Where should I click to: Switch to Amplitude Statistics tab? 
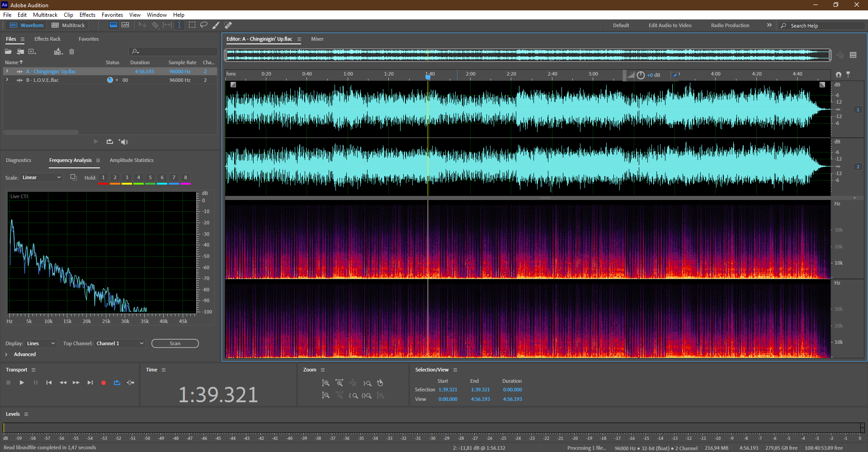click(132, 160)
